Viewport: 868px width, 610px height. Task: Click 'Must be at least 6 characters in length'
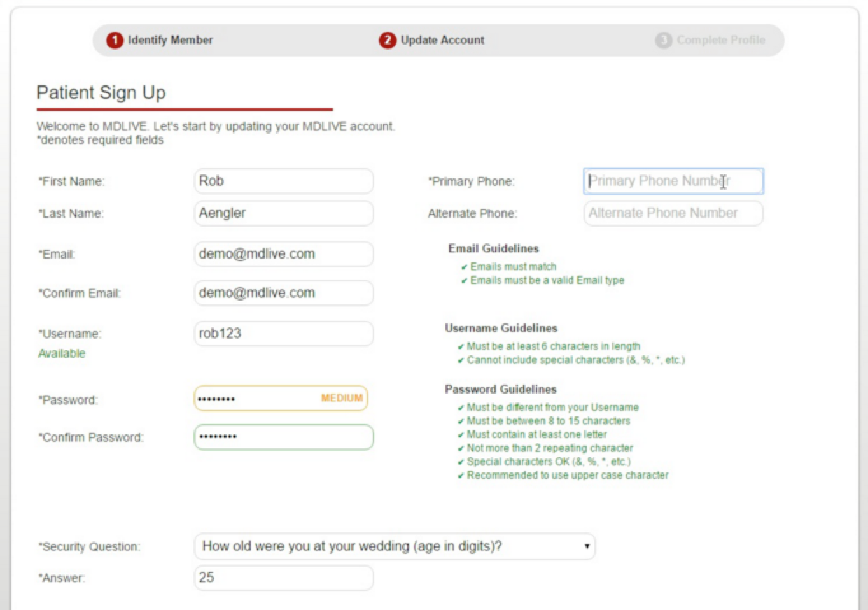point(553,346)
